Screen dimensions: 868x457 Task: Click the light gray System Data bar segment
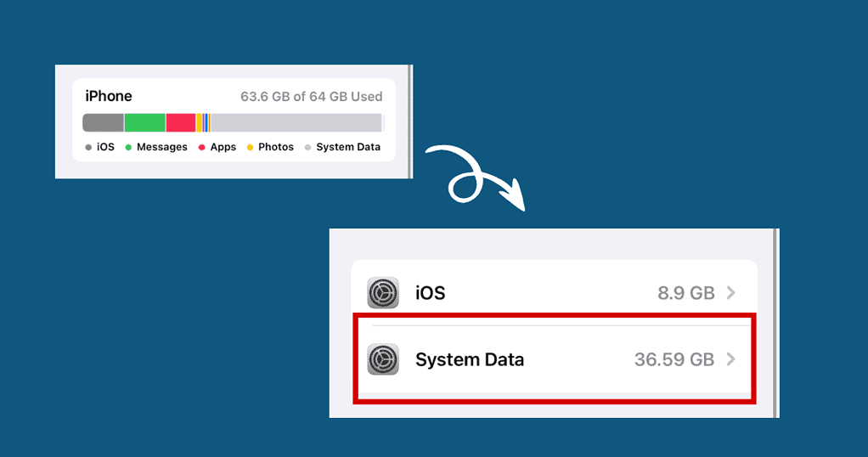(x=296, y=122)
